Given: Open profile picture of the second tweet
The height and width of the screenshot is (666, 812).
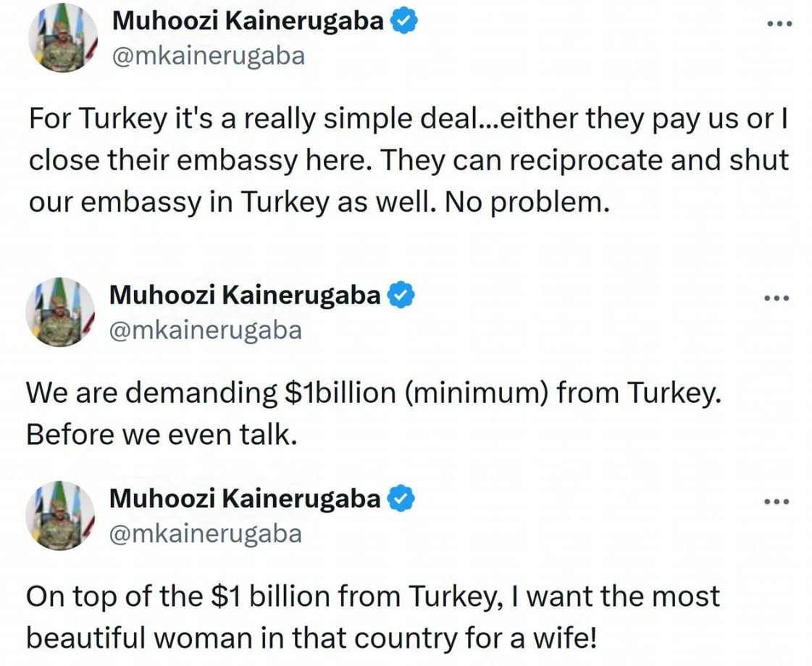Looking at the screenshot, I should [x=60, y=312].
